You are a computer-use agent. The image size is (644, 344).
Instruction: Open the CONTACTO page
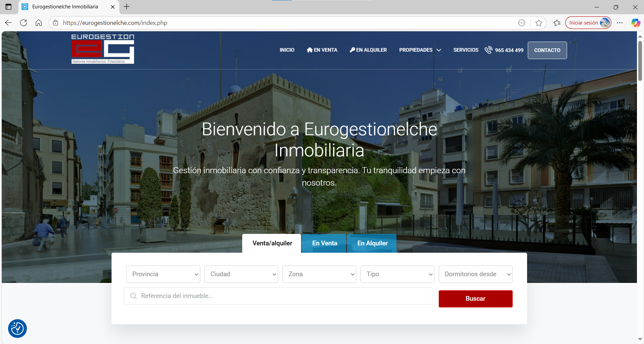pyautogui.click(x=547, y=50)
